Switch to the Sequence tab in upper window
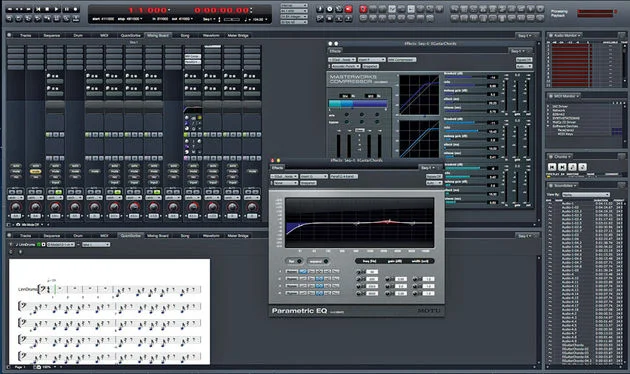 click(x=51, y=35)
